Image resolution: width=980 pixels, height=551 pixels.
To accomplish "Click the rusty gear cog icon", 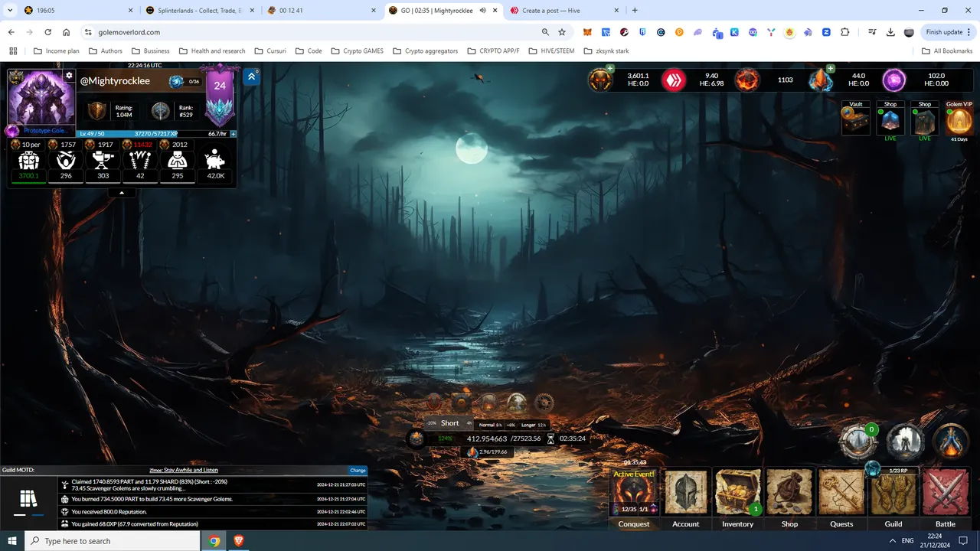I will [x=544, y=402].
